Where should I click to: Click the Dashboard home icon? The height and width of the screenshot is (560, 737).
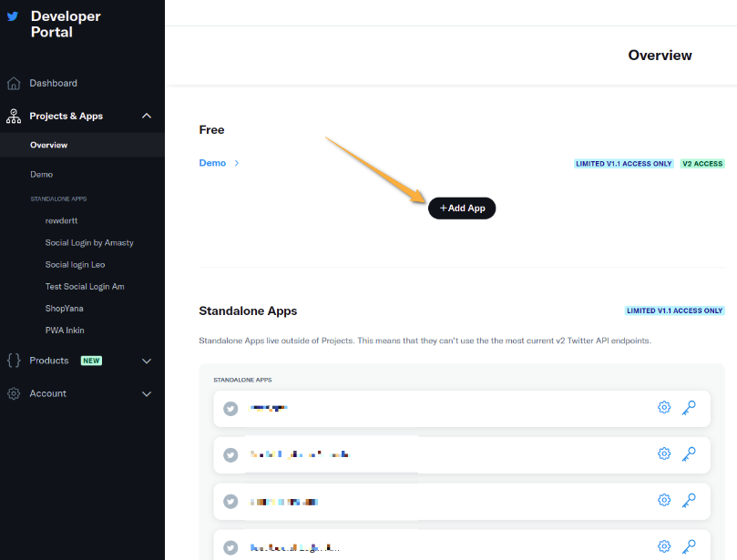(14, 83)
